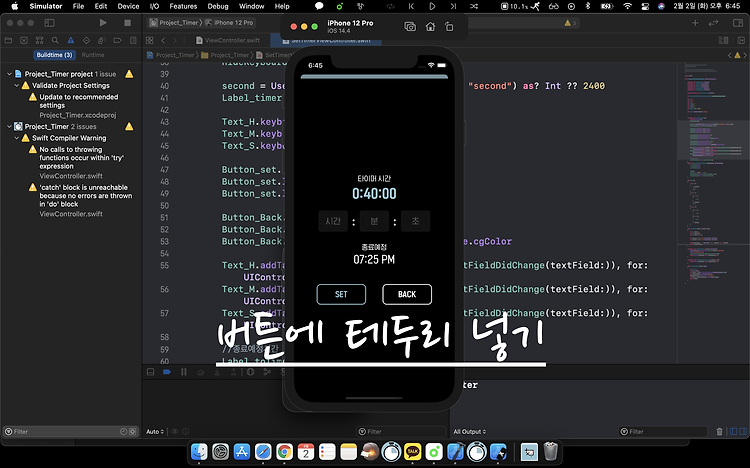
Task: Open the Project navigator folder icon
Action: [x=9, y=41]
